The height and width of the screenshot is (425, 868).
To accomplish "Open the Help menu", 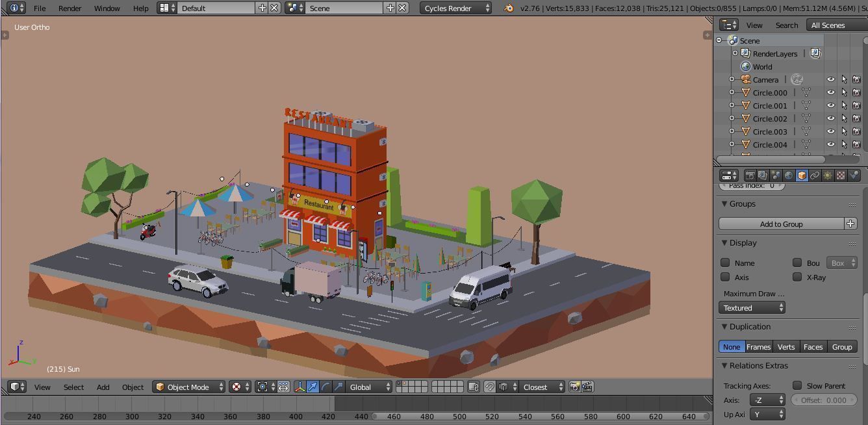I will coord(140,8).
